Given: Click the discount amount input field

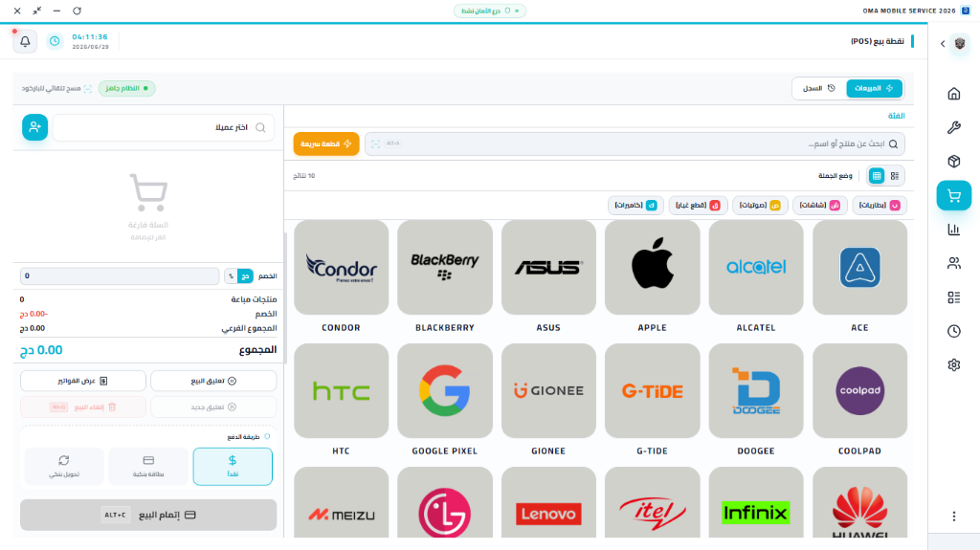Looking at the screenshot, I should (120, 275).
